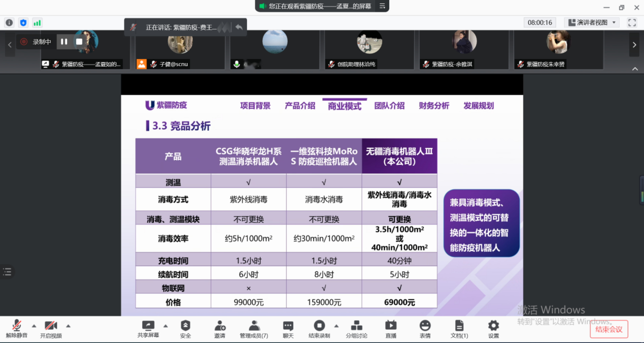Open 管理成员(7) members panel
The height and width of the screenshot is (343, 644).
point(254,329)
